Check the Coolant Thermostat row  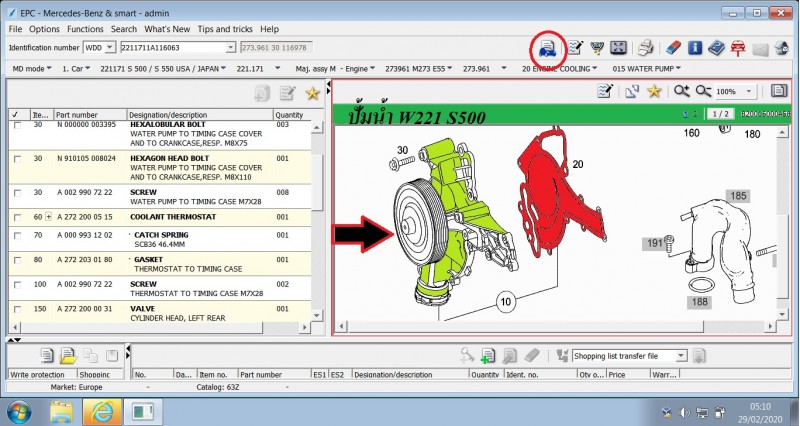click(x=17, y=217)
